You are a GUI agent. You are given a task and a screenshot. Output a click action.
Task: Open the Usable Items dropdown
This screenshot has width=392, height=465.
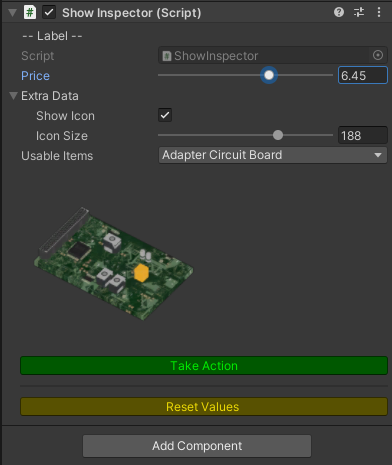pos(273,155)
